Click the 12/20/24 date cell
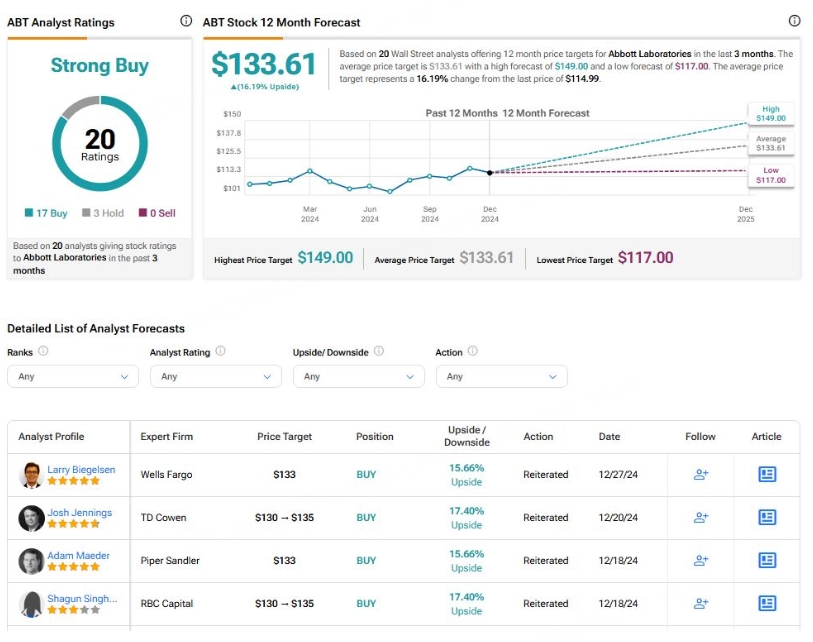Viewport: 813px width, 642px height. click(618, 518)
